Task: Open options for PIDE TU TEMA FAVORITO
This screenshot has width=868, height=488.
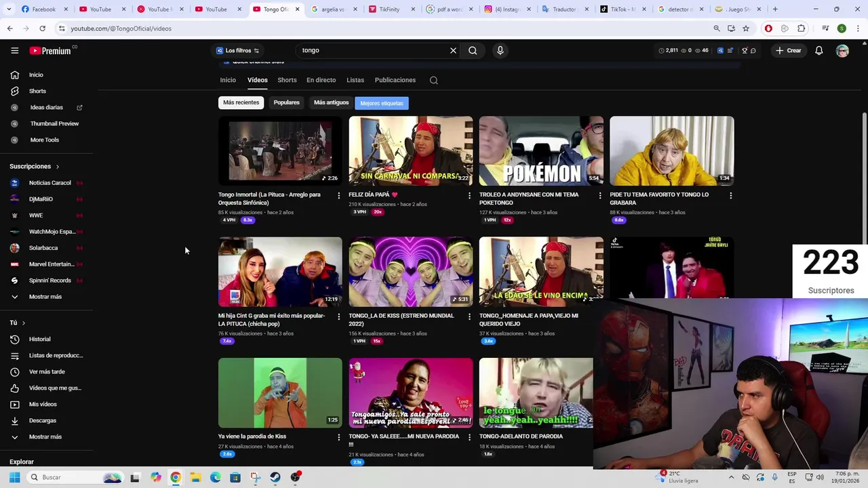Action: (x=730, y=195)
